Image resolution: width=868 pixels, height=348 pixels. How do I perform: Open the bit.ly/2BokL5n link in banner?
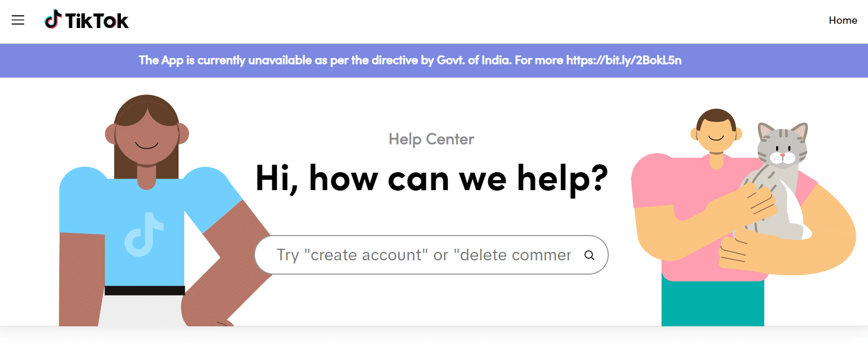[x=624, y=60]
